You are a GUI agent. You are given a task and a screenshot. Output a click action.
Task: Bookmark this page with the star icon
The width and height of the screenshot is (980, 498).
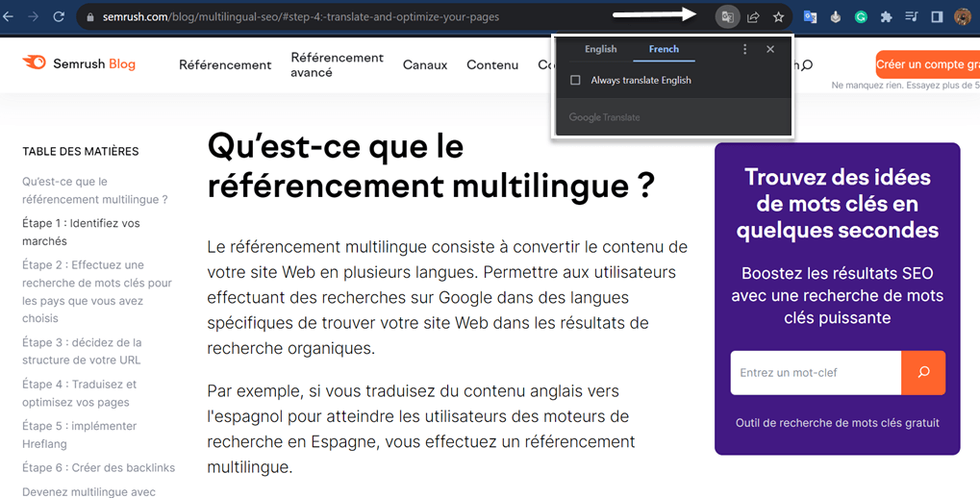778,17
